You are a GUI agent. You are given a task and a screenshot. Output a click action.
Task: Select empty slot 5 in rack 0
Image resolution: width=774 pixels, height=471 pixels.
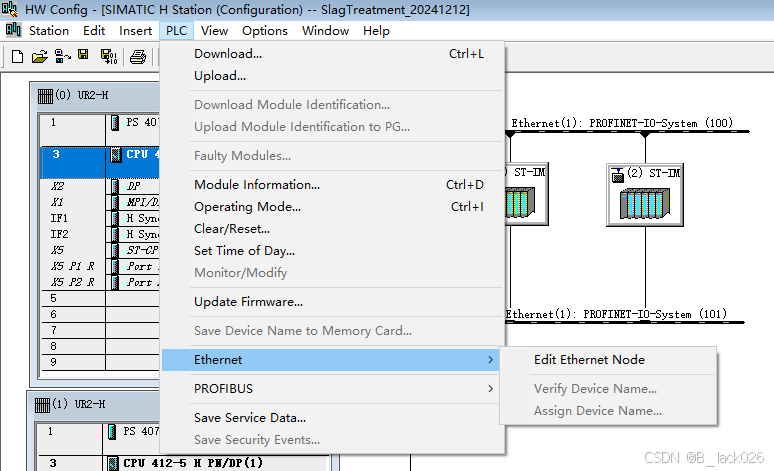[100, 299]
